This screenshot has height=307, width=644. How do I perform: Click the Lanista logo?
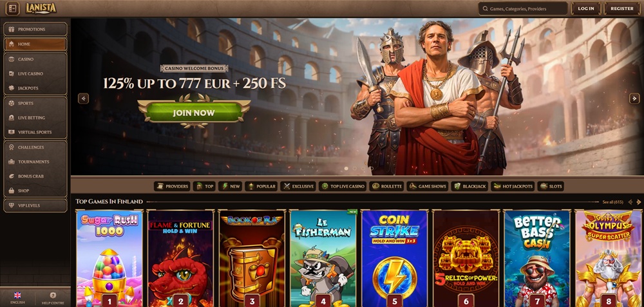(41, 8)
